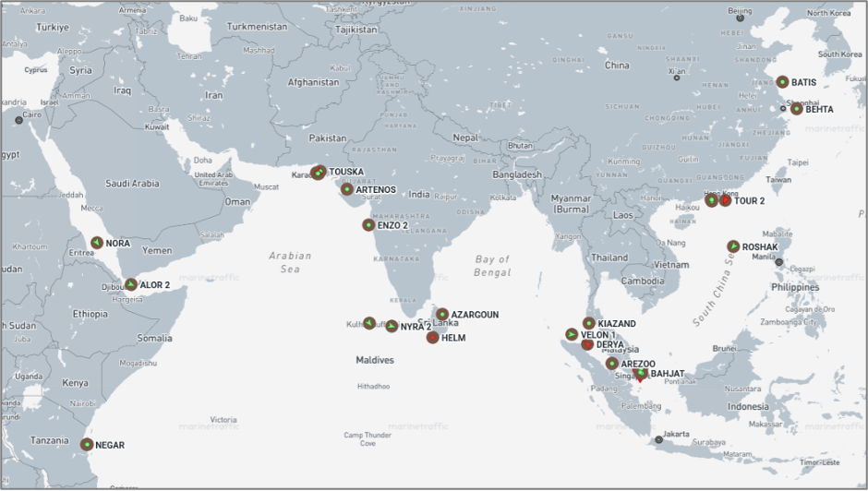
Task: Click the 'Oman' country label
Action: pyautogui.click(x=237, y=201)
